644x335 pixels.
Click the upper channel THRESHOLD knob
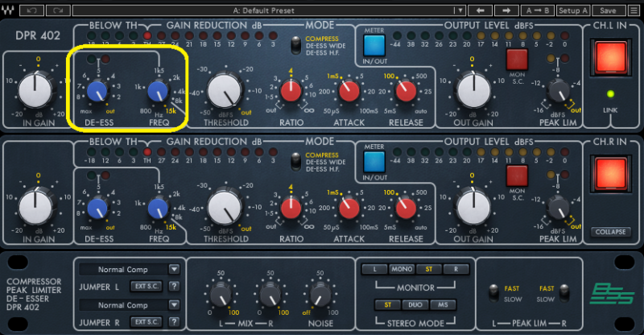pos(226,89)
